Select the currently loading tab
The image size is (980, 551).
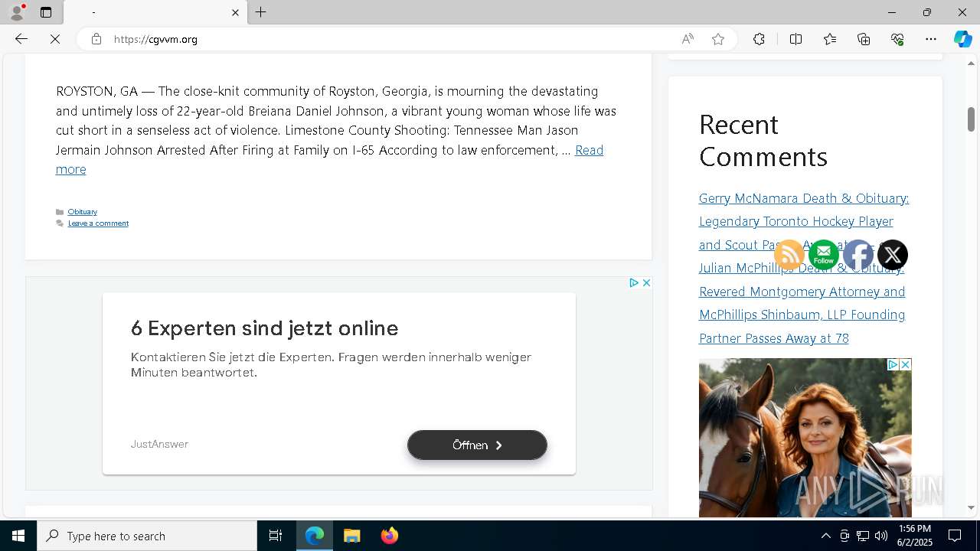(155, 12)
